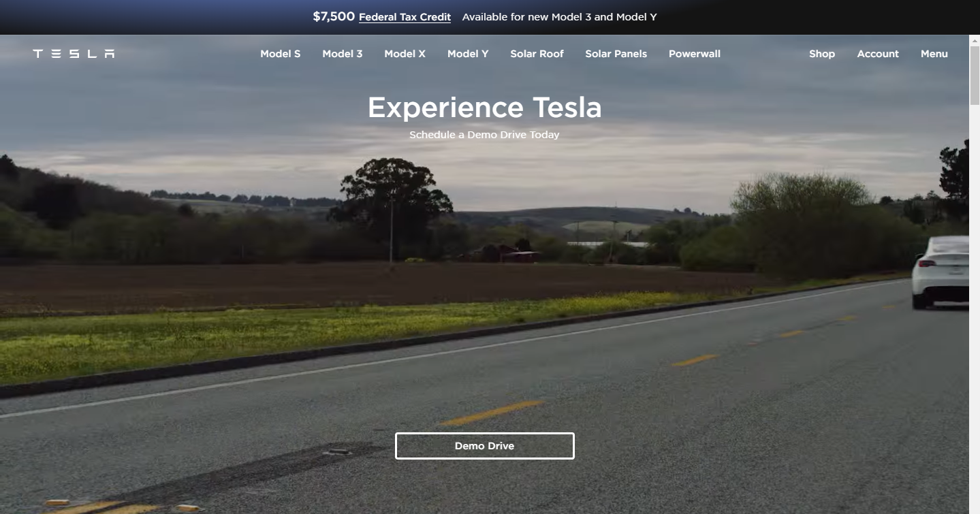Visit the Solar Roof section
The width and height of the screenshot is (980, 514).
[x=537, y=54]
